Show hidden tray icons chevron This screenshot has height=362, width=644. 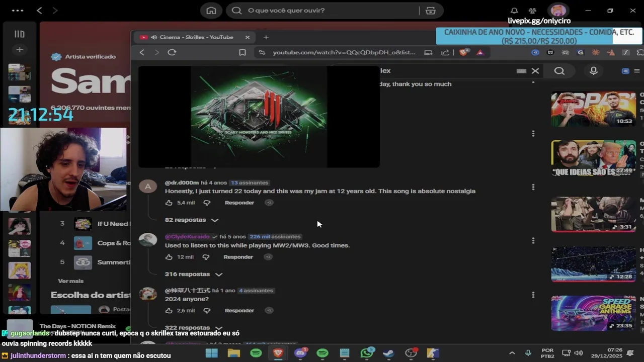pos(512,353)
